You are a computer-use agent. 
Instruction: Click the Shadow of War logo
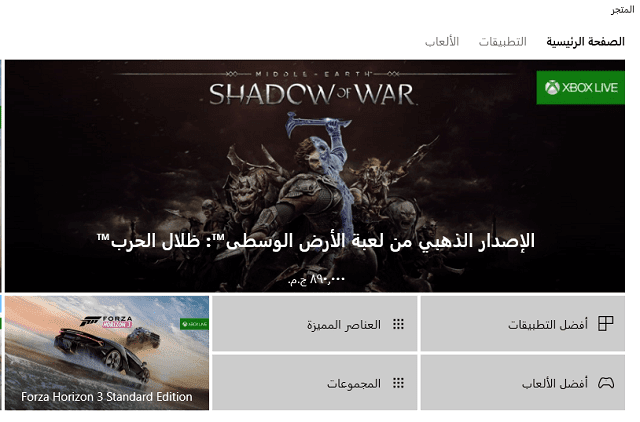click(313, 89)
